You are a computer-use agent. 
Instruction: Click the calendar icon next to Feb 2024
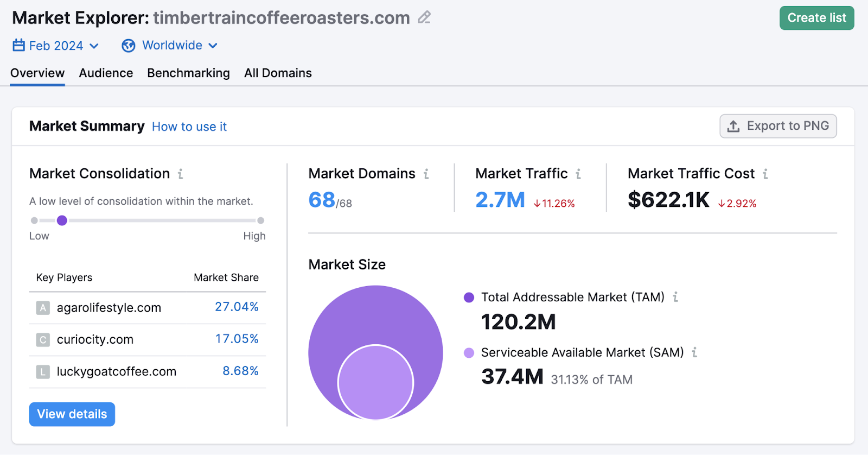19,46
